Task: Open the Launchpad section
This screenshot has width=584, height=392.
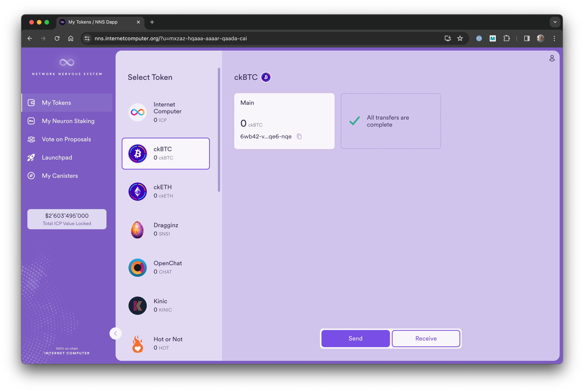Action: click(x=57, y=157)
